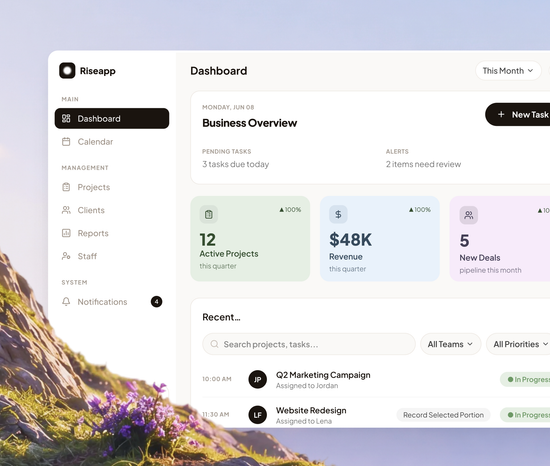
Task: Click the Monday, Jun 08 date label
Action: point(228,107)
